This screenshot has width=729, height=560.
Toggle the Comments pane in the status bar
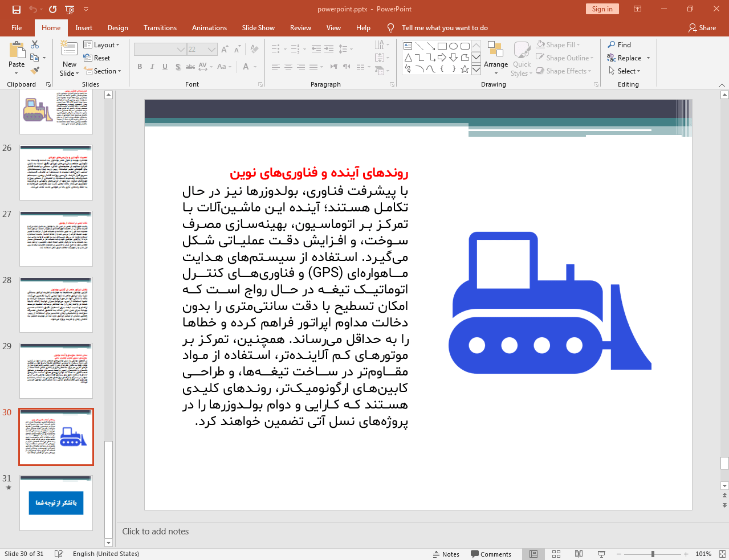click(491, 554)
